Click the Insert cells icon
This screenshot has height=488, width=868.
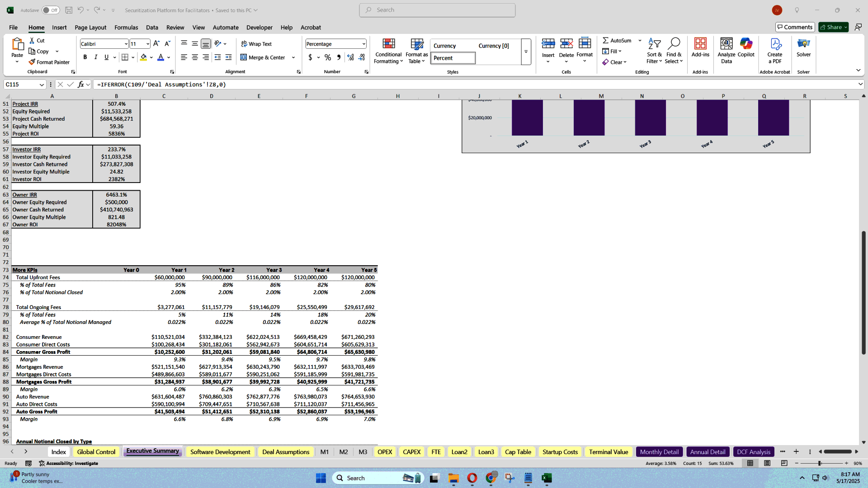548,44
